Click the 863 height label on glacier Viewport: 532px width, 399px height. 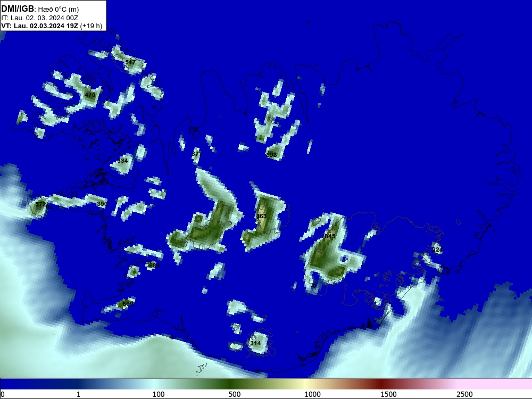pos(261,216)
